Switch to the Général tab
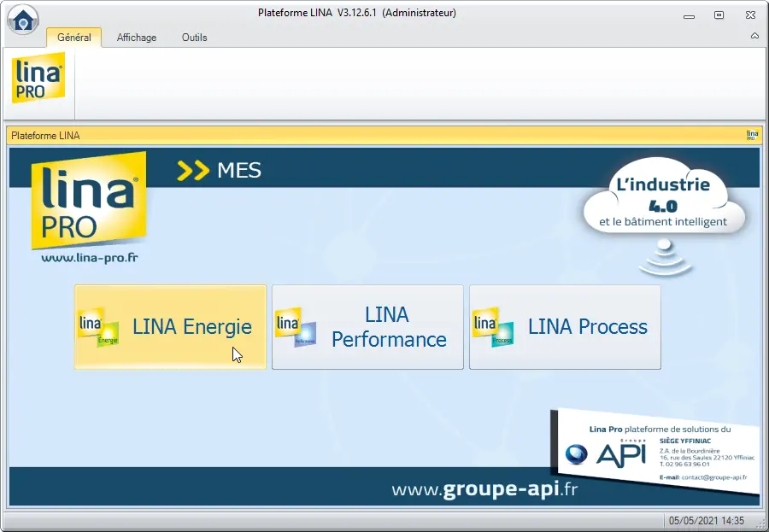The image size is (769, 532). click(x=74, y=38)
